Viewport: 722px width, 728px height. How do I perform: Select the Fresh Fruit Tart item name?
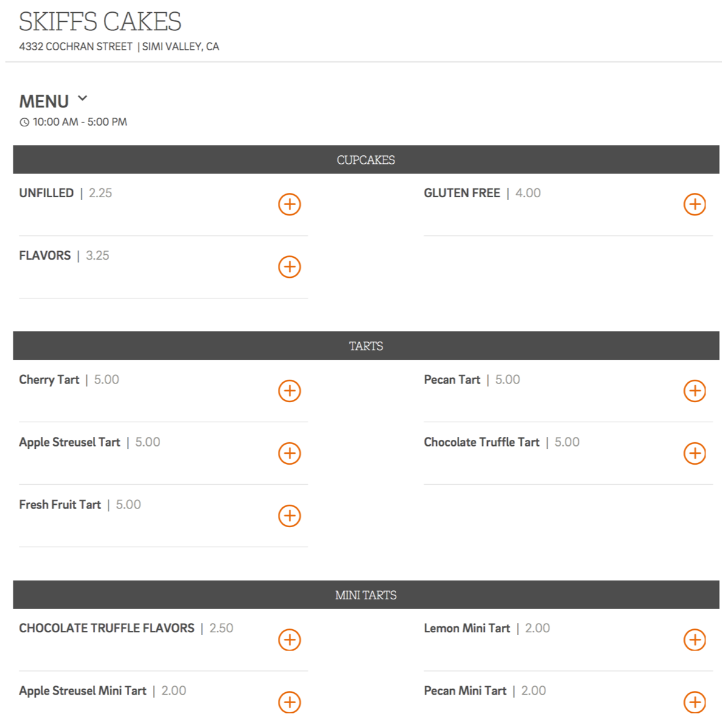60,505
